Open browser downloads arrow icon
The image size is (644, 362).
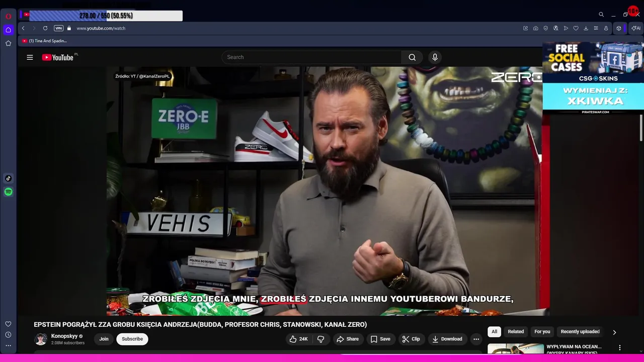(586, 28)
